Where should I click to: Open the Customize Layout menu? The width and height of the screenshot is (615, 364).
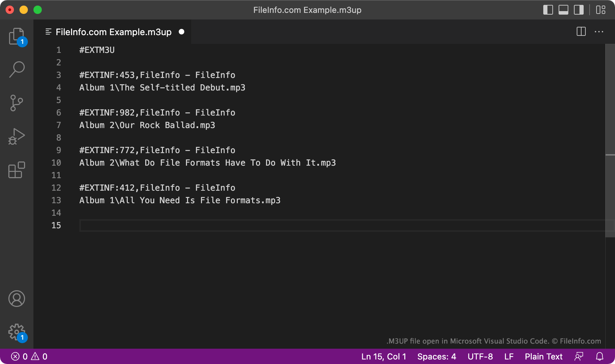coord(601,10)
